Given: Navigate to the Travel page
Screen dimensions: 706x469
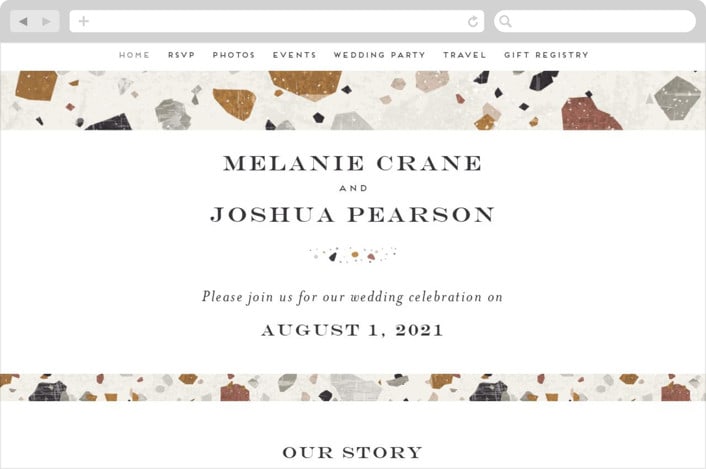Looking at the screenshot, I should [464, 55].
